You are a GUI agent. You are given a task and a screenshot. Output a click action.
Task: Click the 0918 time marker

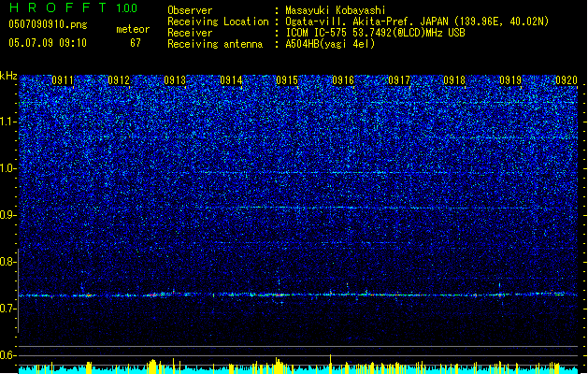pyautogui.click(x=454, y=80)
